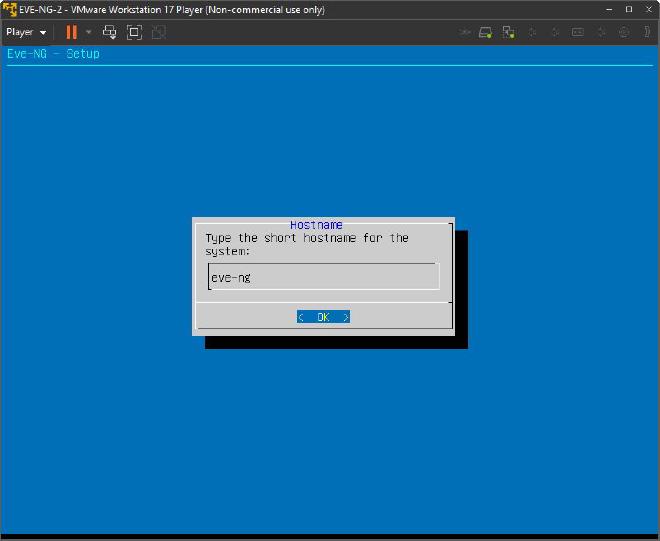This screenshot has width=660, height=541.
Task: Click the VMware icon in title bar
Action: (x=9, y=9)
